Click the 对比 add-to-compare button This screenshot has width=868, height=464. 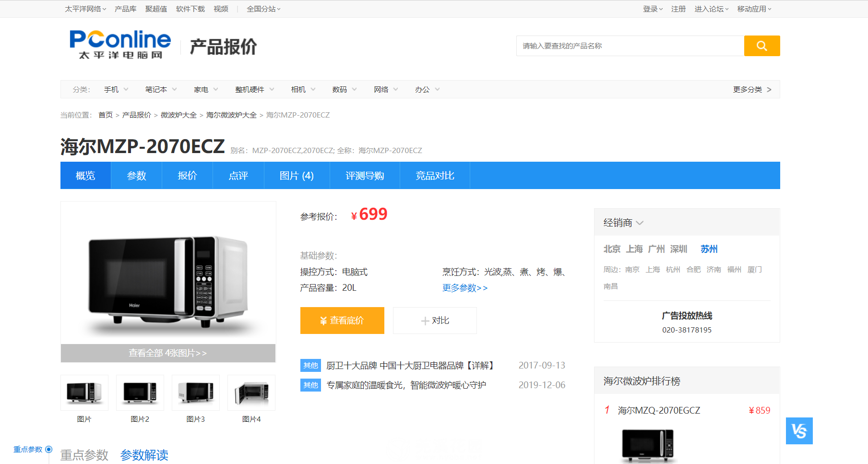[x=435, y=321]
